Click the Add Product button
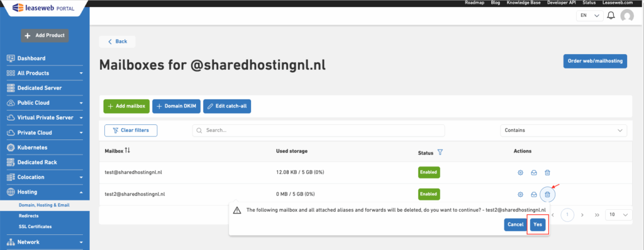644x250 pixels. [x=45, y=35]
